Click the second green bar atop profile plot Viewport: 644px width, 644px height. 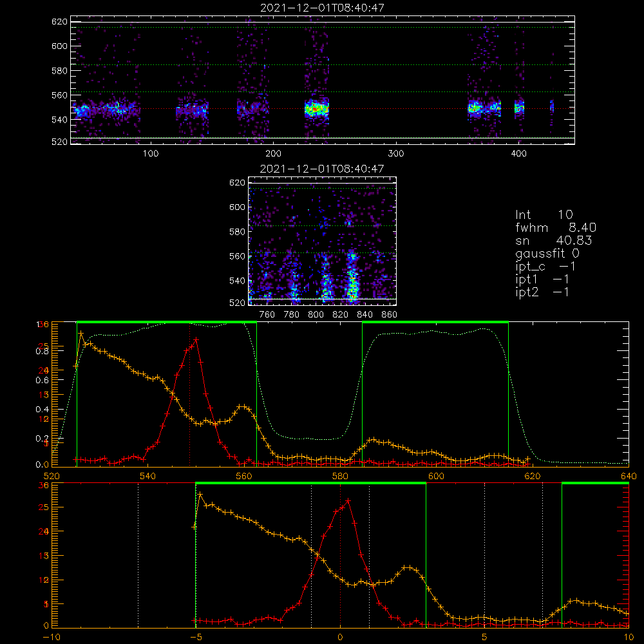tap(435, 322)
